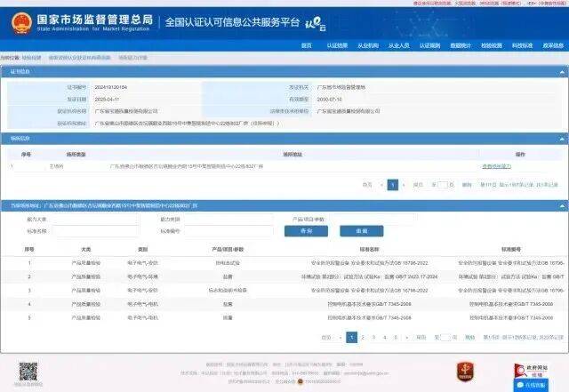This screenshot has height=392, width=569.
Task: Click 跳转 button in bottom results pagination
Action: coord(470,338)
